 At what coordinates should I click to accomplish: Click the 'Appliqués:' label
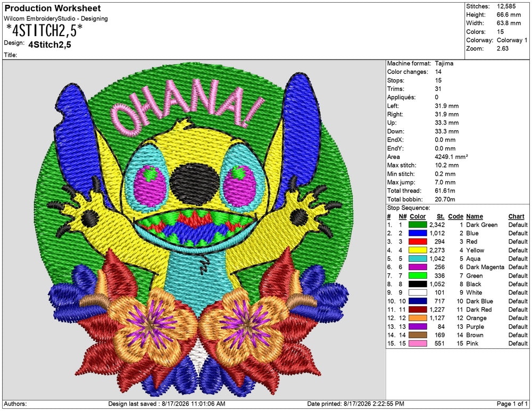point(401,97)
